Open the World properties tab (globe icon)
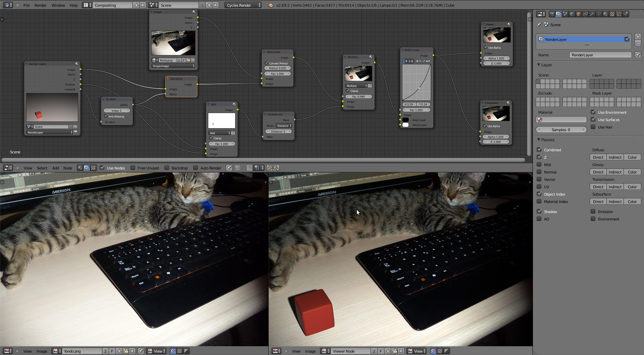The image size is (644, 355). 572,14
